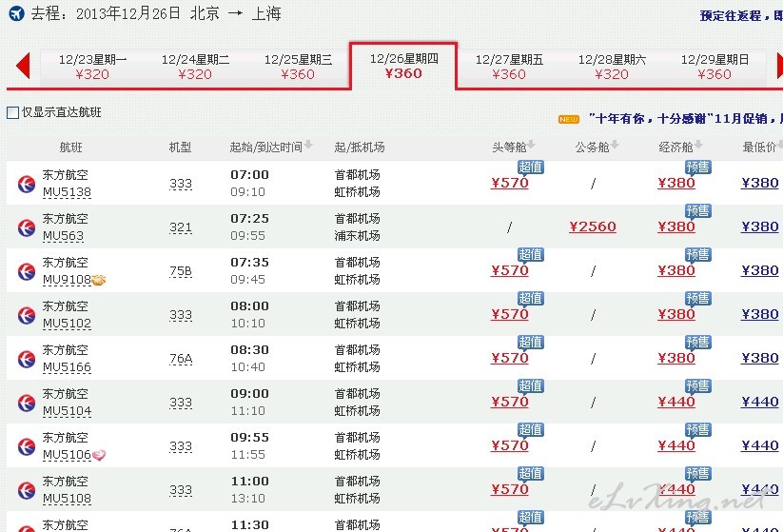Click departure time 07:00 of MU5138
Screen dimensions: 783x532
(x=249, y=175)
